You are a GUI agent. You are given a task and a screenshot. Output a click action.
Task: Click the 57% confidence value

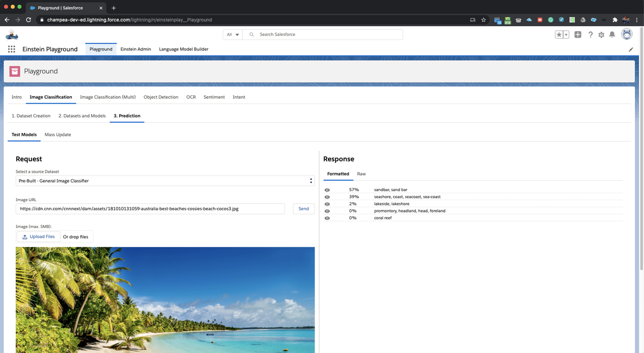click(x=354, y=190)
